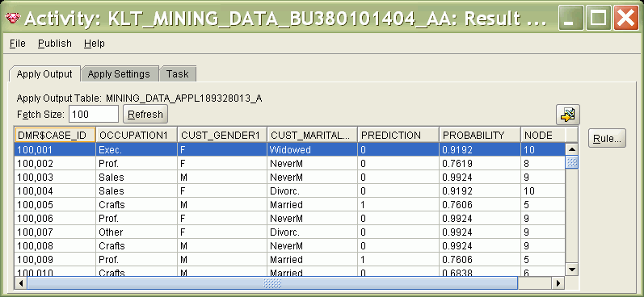
Task: Minimize the Activity result window
Action: (x=571, y=18)
